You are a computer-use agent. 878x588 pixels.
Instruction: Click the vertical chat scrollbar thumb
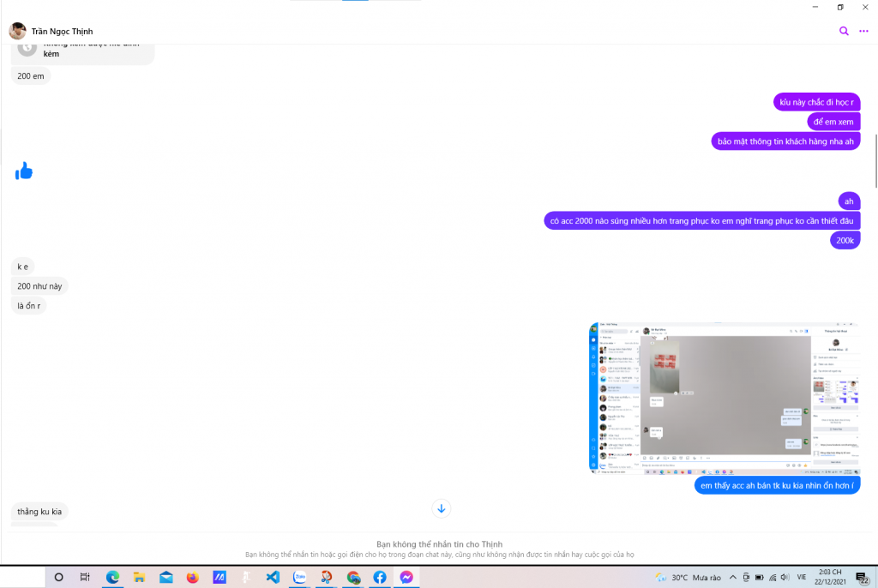pyautogui.click(x=875, y=161)
